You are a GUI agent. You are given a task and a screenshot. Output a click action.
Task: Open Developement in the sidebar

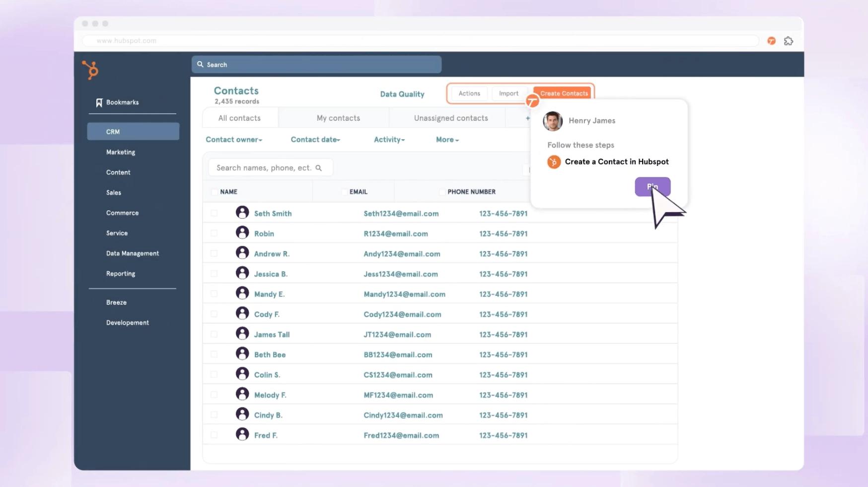128,323
